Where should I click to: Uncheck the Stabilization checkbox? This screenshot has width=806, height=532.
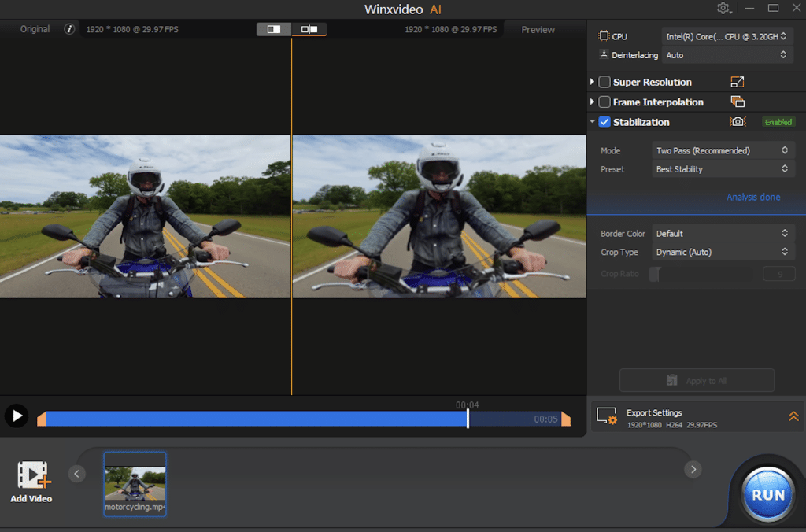pyautogui.click(x=604, y=122)
